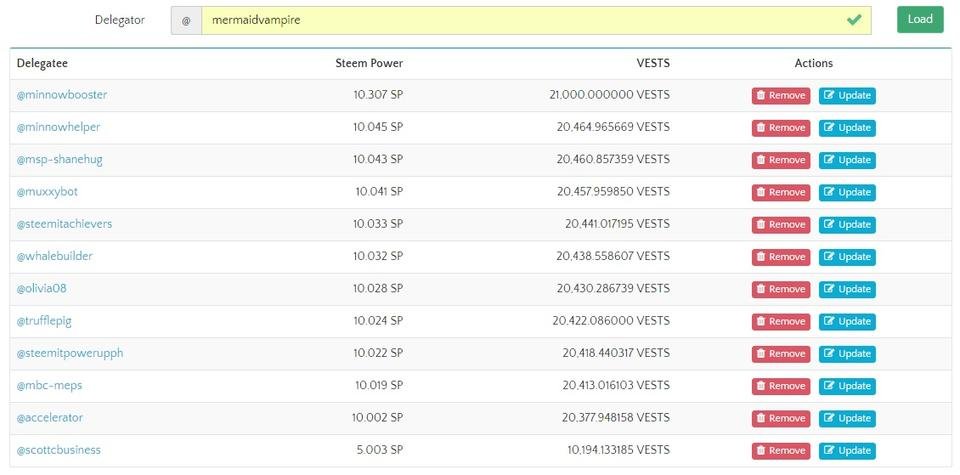
Task: Open the @mbc-meps profile link
Action: tap(49, 386)
